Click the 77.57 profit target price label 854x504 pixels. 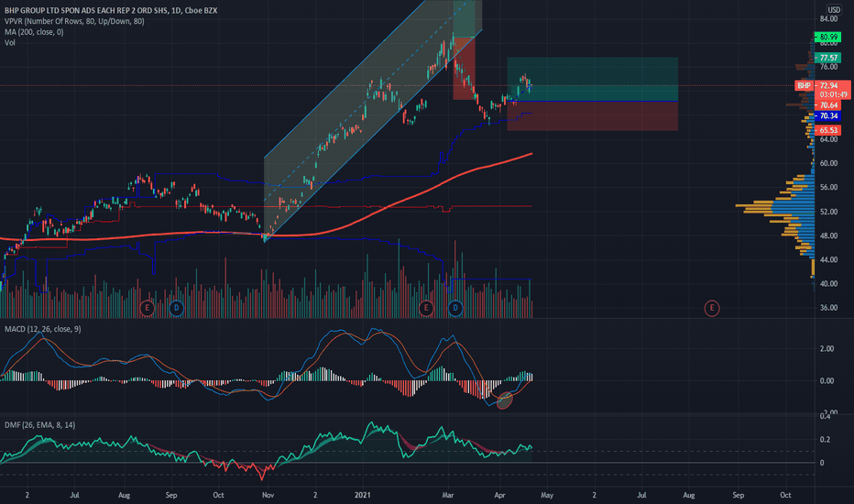(x=827, y=58)
